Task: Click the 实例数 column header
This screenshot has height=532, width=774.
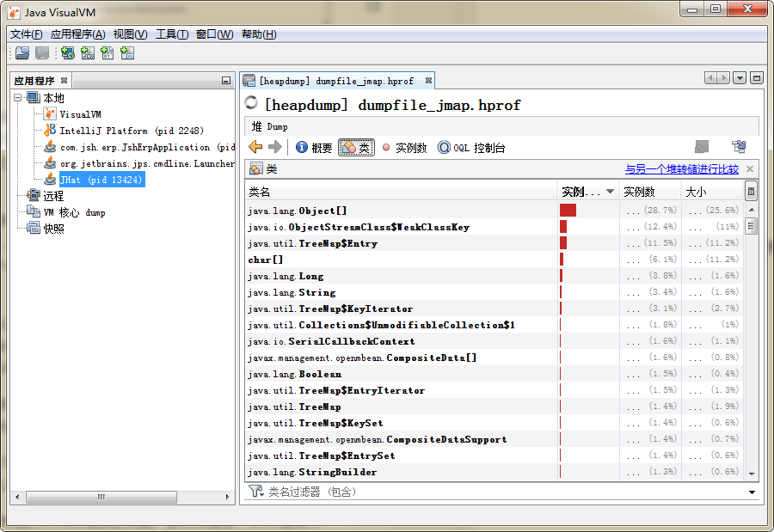Action: (x=650, y=192)
